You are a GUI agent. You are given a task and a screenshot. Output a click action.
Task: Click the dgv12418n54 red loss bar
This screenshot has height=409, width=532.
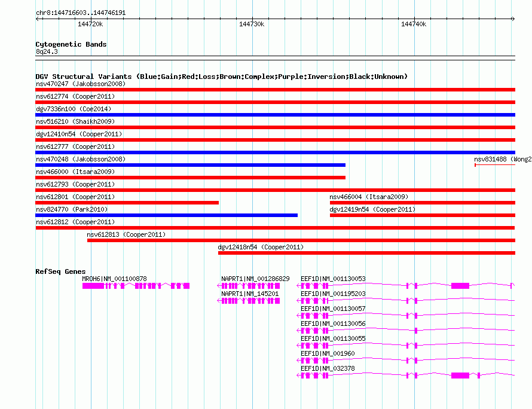point(367,253)
